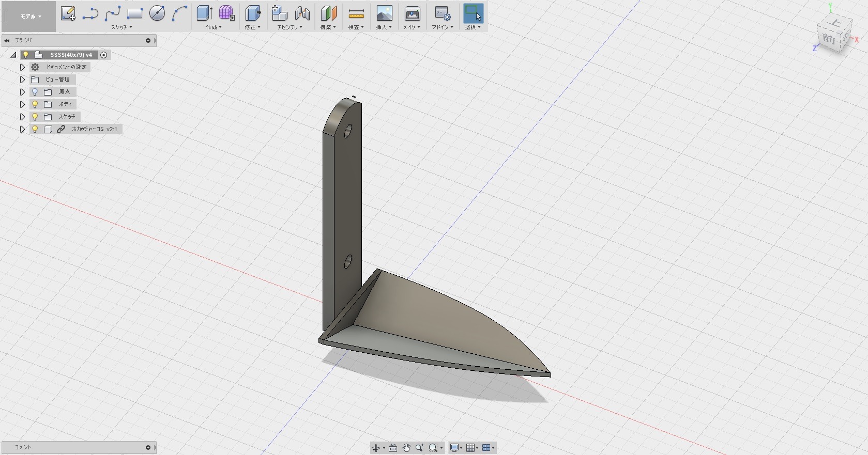Expand the ホカッチャーコミ v2:1 component

tap(22, 129)
